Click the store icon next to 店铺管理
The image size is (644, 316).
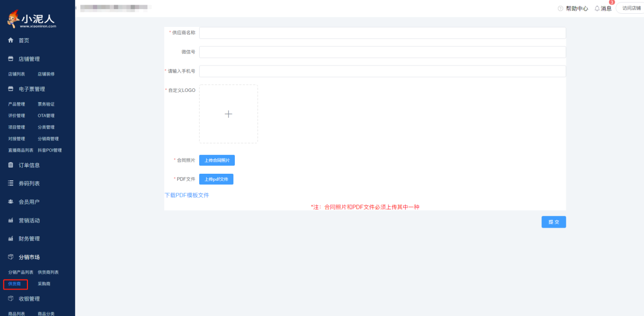click(x=10, y=59)
